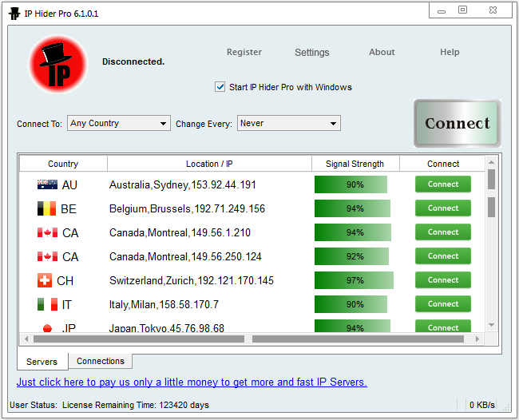Select the Australia flag icon
This screenshot has width=519, height=420.
click(x=47, y=184)
